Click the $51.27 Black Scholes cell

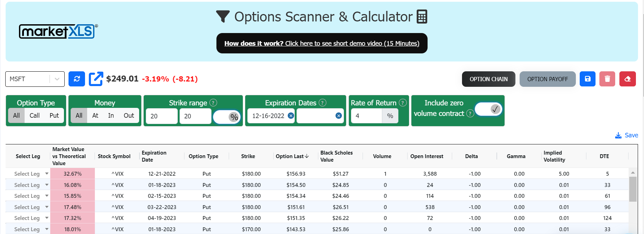[x=340, y=174]
